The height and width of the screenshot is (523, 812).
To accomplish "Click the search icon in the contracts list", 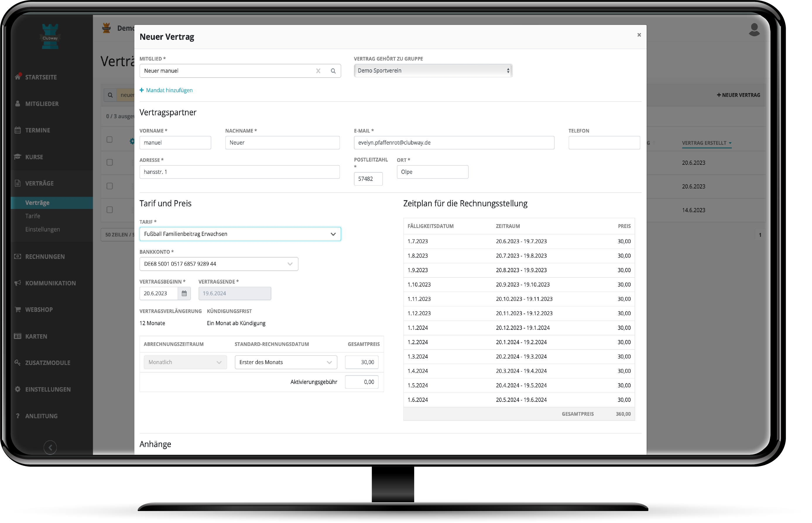I will pos(110,95).
